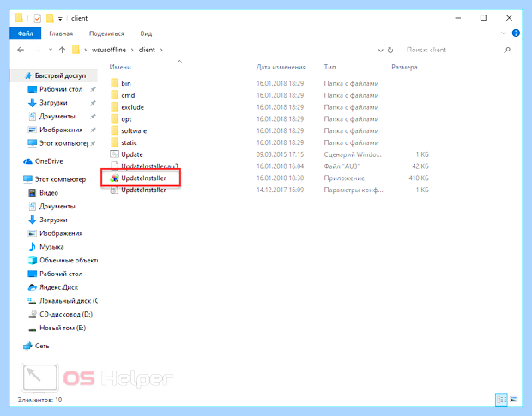The height and width of the screenshot is (416, 532).
Task: Open recent locations dropdown arrow
Action: click(x=51, y=50)
